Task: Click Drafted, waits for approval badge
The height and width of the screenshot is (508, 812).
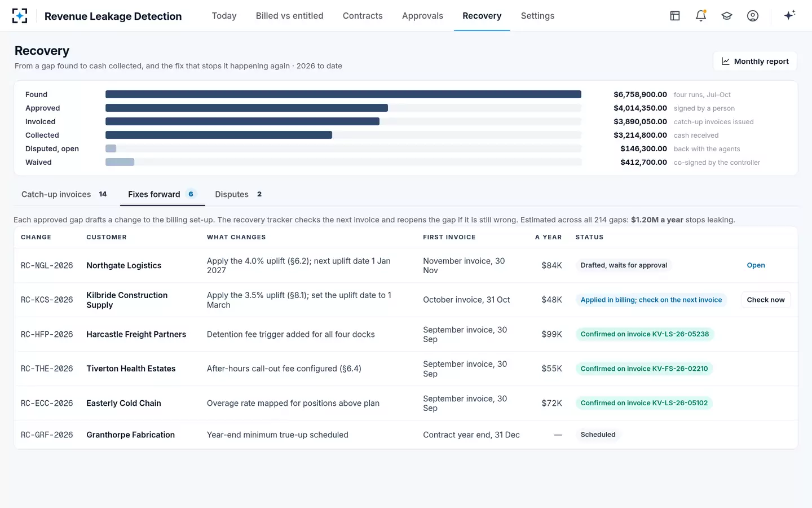Action: coord(624,265)
